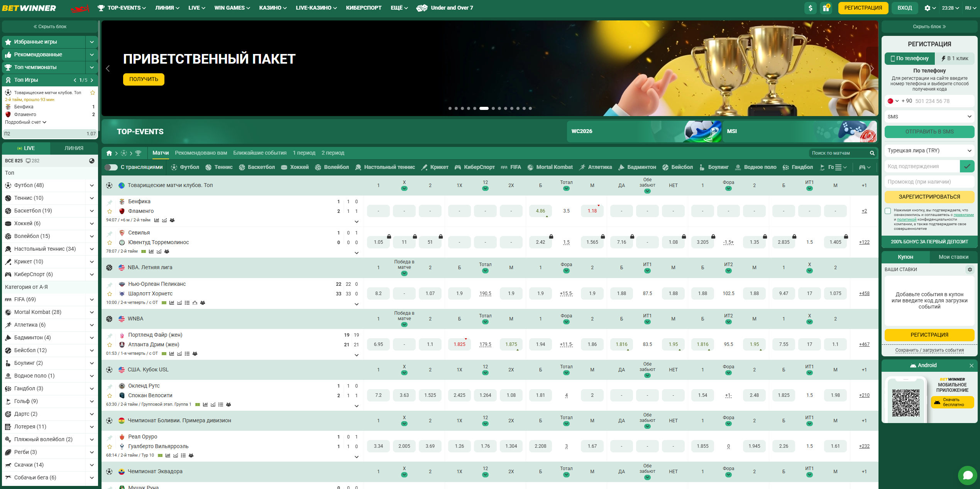Open the list menu icon in sports toolbar
The image size is (980, 489).
[x=841, y=167]
